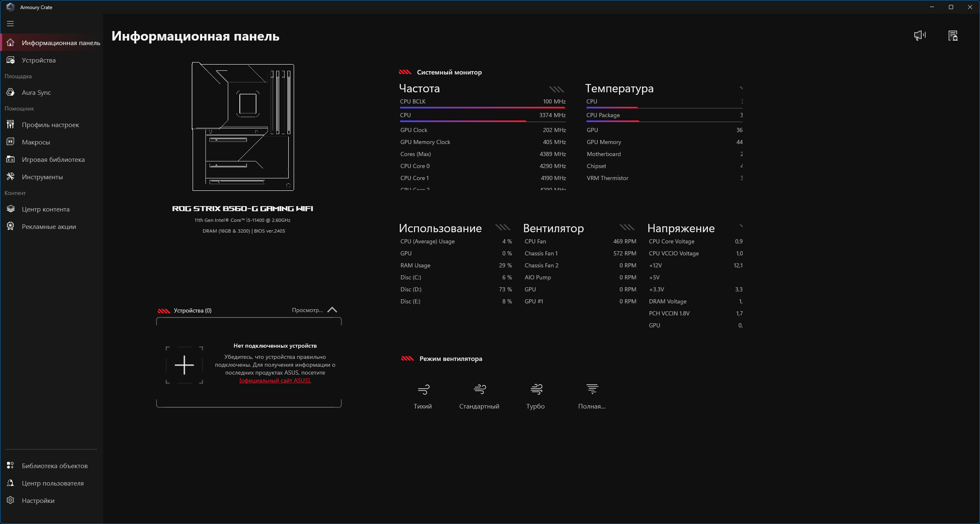
Task: Open Центр контента menu item
Action: (52, 209)
